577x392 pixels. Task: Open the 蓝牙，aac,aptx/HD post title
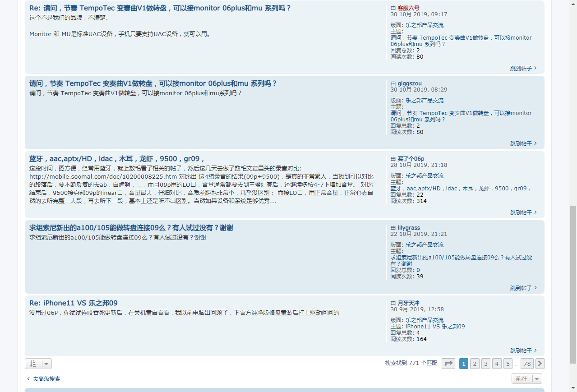pyautogui.click(x=117, y=159)
